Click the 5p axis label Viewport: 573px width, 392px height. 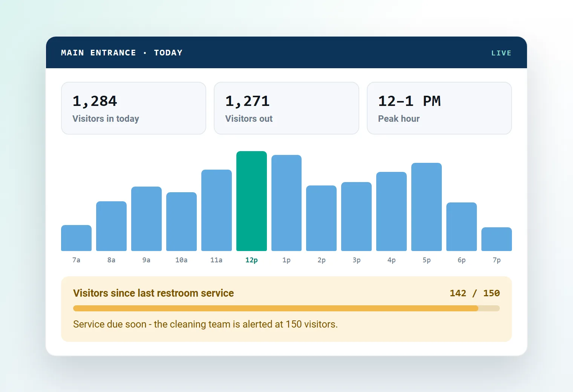coord(426,260)
